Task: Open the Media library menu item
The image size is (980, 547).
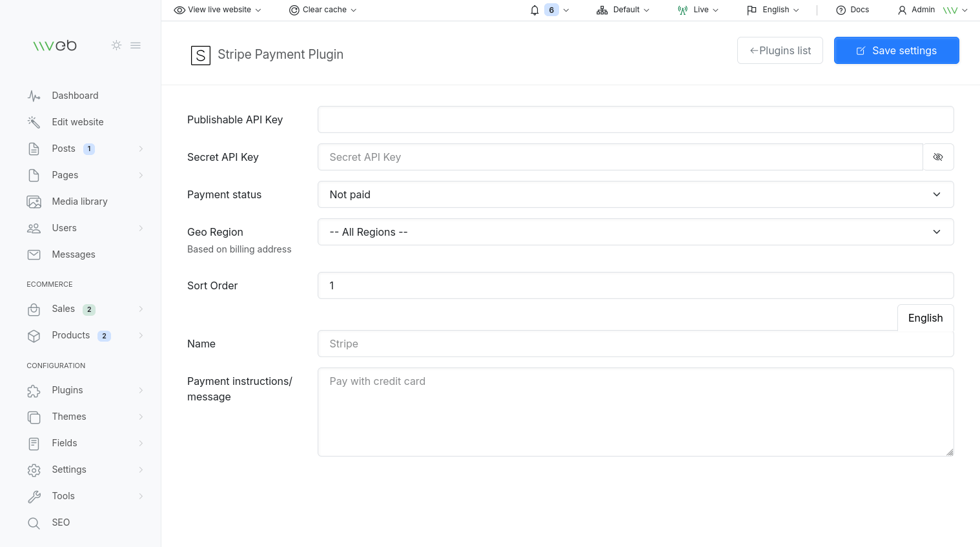Action: click(x=80, y=201)
